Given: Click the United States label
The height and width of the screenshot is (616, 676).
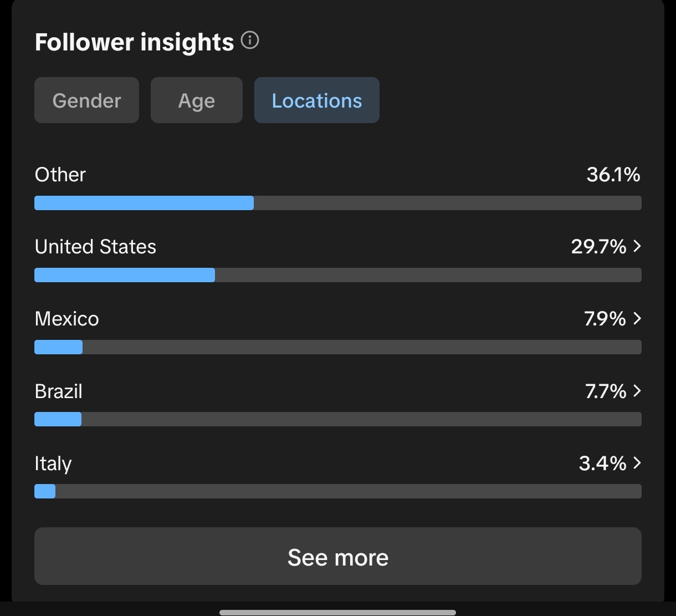Looking at the screenshot, I should [95, 247].
